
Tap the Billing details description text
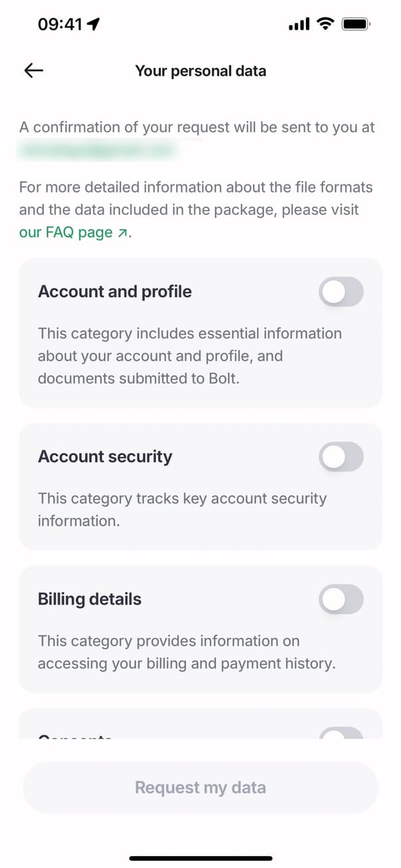186,652
